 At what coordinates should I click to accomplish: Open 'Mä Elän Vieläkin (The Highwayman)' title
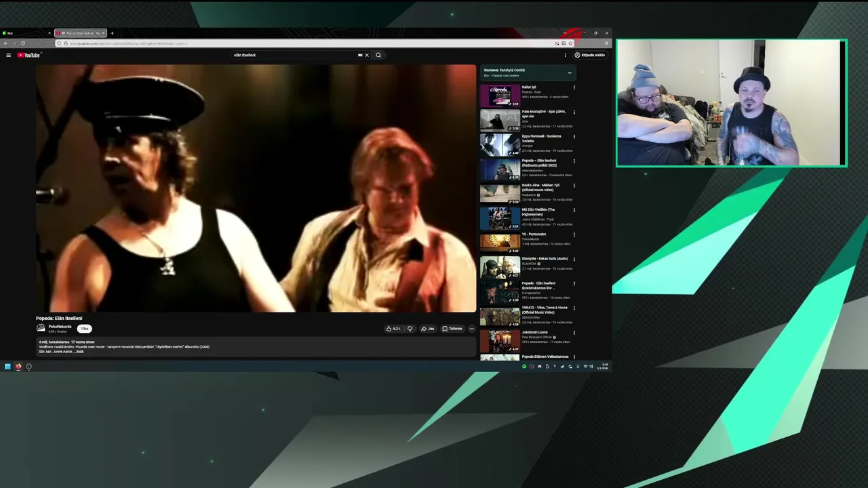coord(539,211)
